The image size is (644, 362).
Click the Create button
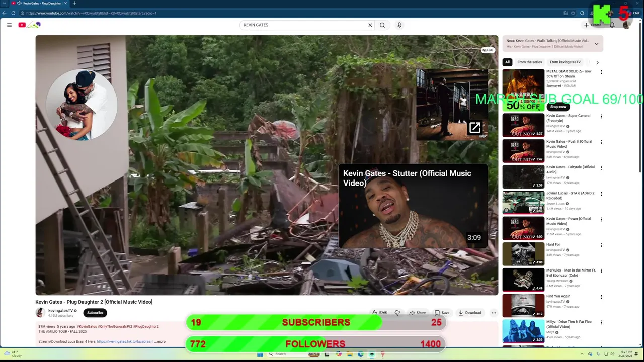593,25
